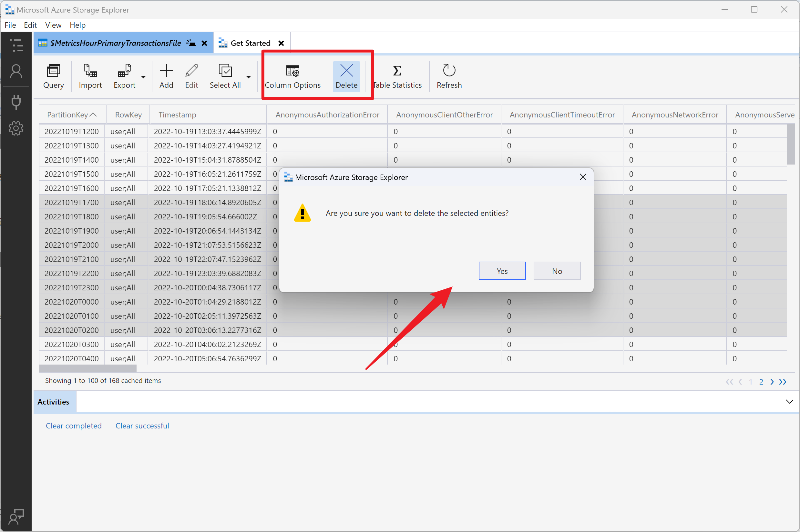The height and width of the screenshot is (532, 800).
Task: Open Table Statistics
Action: 397,76
